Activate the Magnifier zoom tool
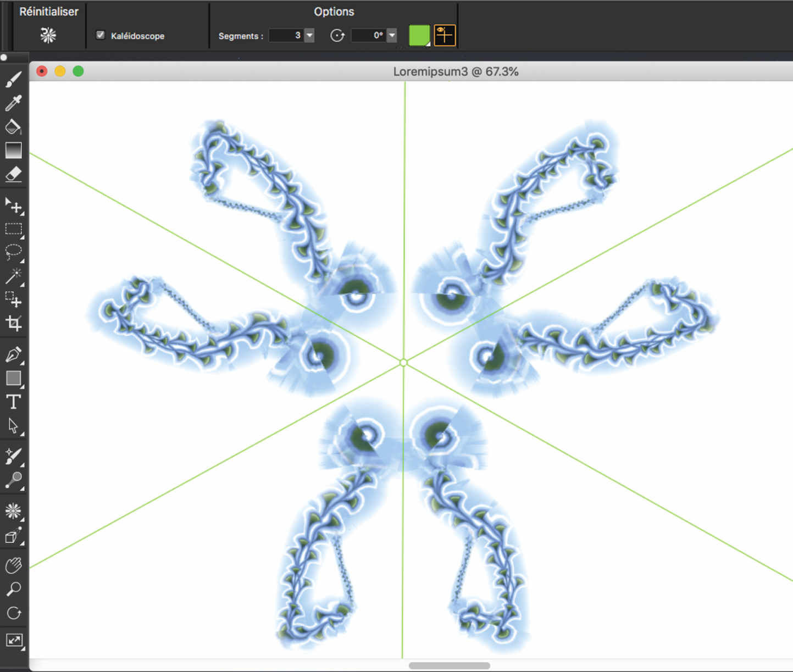 click(x=13, y=590)
